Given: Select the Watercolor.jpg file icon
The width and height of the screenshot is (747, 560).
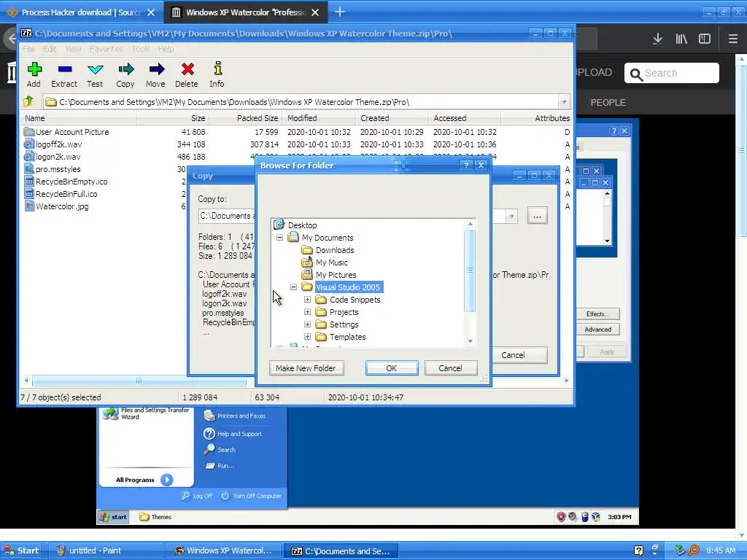Looking at the screenshot, I should (29, 206).
